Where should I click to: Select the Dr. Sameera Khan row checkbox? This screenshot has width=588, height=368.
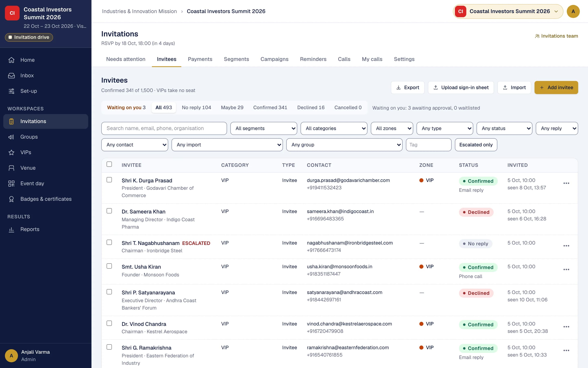pos(109,211)
